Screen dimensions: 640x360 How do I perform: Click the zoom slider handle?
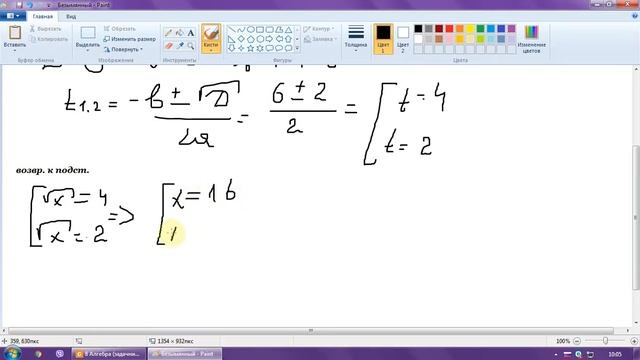(x=605, y=341)
